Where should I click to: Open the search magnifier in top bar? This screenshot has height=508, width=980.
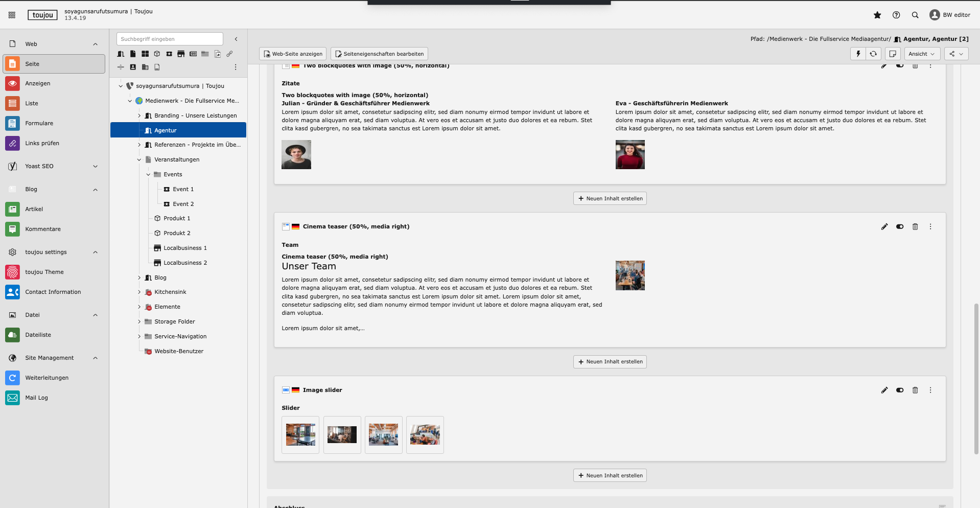point(915,15)
